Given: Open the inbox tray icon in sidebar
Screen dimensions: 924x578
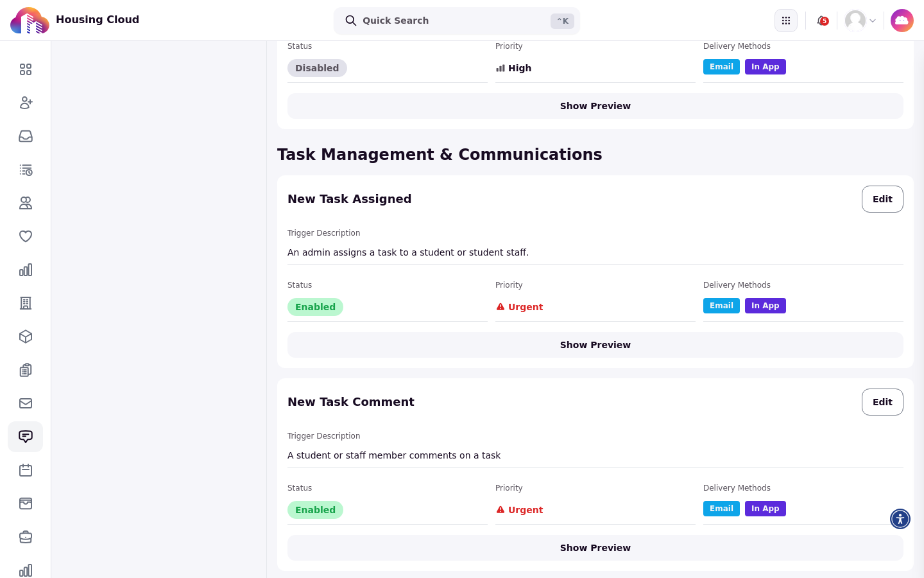Looking at the screenshot, I should 26,136.
